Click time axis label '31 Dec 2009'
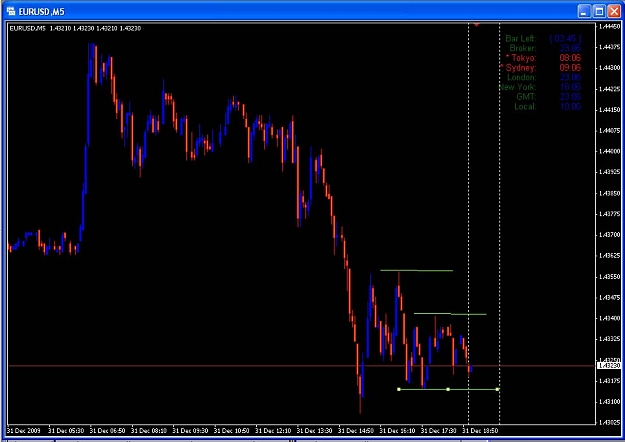This screenshot has height=442, width=625. (x=24, y=431)
